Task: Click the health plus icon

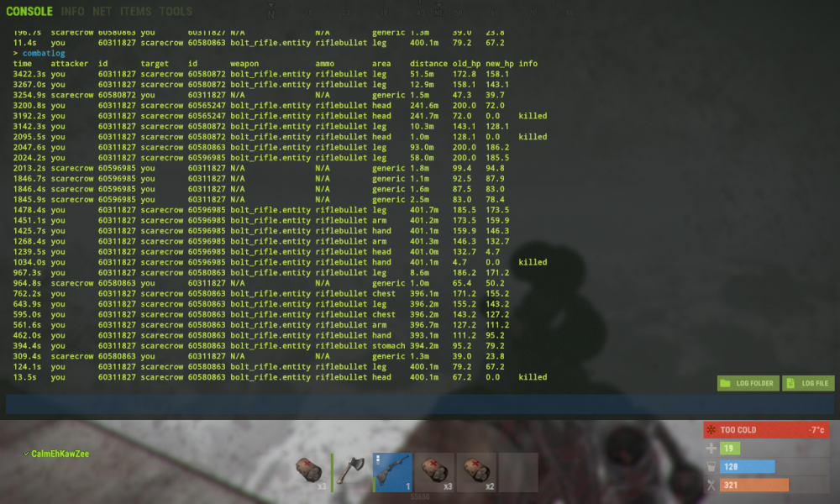Action: 711,449
